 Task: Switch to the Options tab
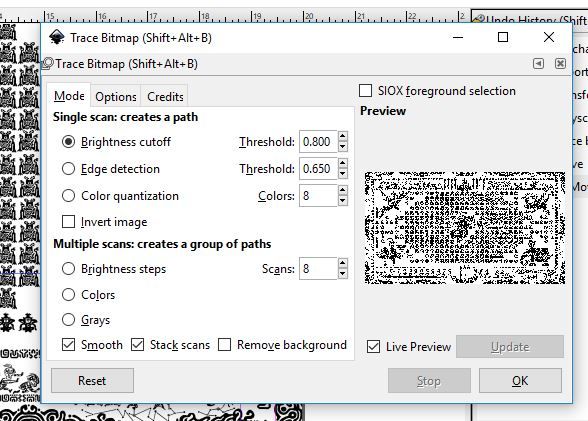coord(116,97)
